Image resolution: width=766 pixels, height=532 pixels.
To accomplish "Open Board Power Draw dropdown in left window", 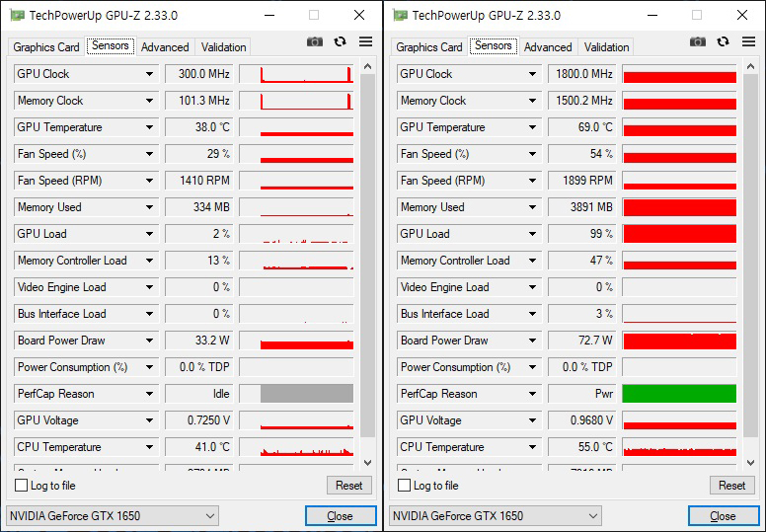I will coord(149,341).
